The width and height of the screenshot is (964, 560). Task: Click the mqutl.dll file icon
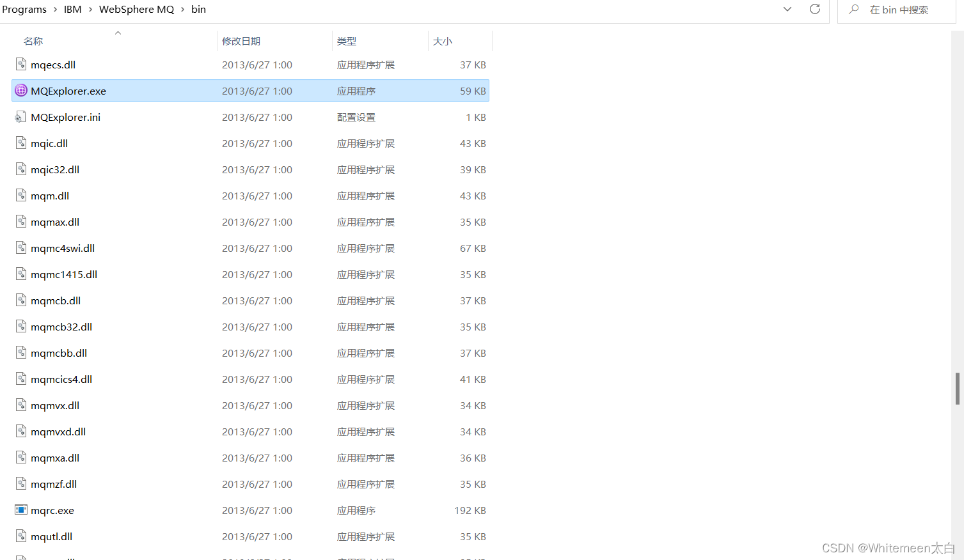click(x=21, y=536)
